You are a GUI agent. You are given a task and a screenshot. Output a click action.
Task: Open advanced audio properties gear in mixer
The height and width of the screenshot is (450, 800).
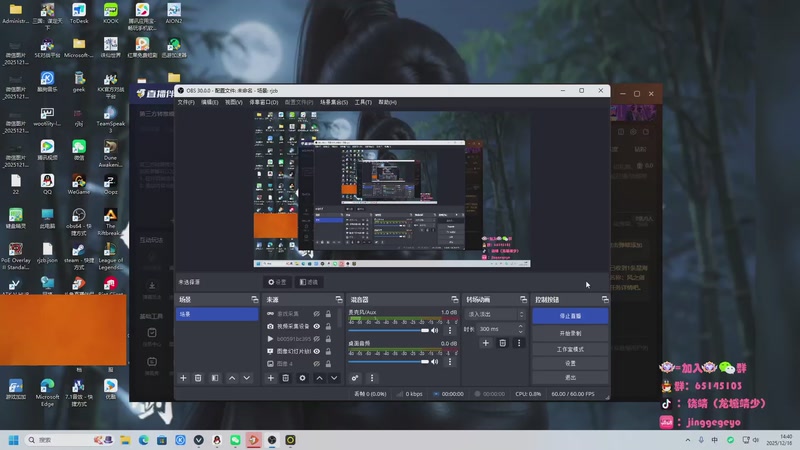(x=355, y=378)
